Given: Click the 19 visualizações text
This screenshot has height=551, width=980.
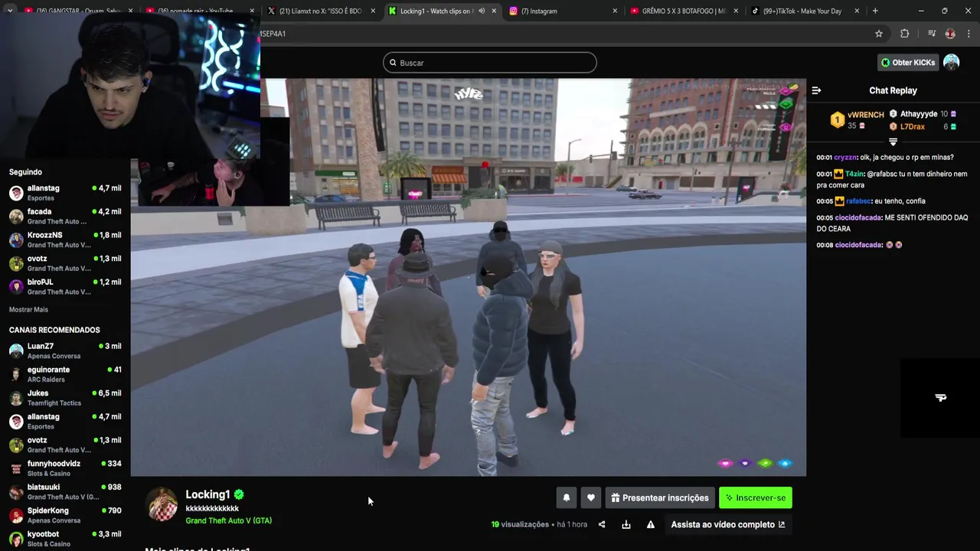Looking at the screenshot, I should point(520,524).
